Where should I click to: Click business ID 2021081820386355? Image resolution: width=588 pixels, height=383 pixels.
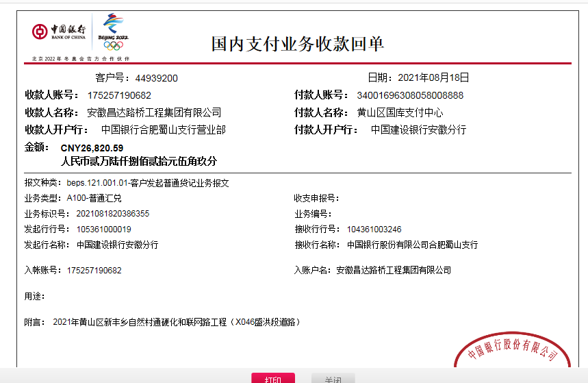point(107,213)
